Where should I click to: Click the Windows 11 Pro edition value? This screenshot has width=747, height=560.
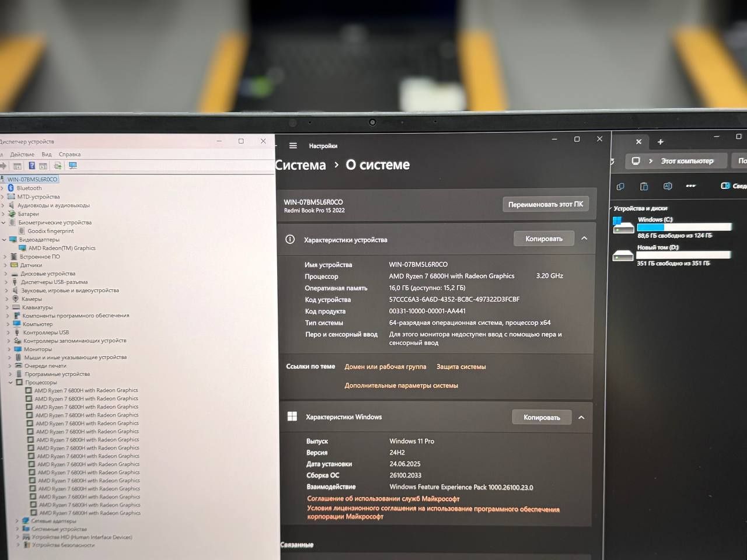tap(412, 441)
